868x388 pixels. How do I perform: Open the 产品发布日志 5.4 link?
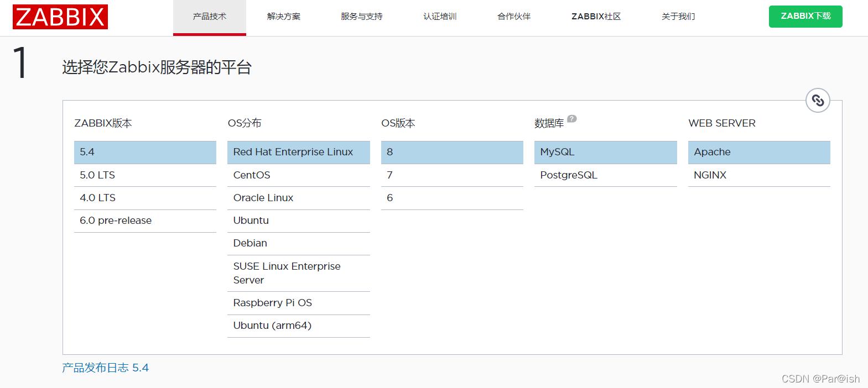(x=105, y=368)
